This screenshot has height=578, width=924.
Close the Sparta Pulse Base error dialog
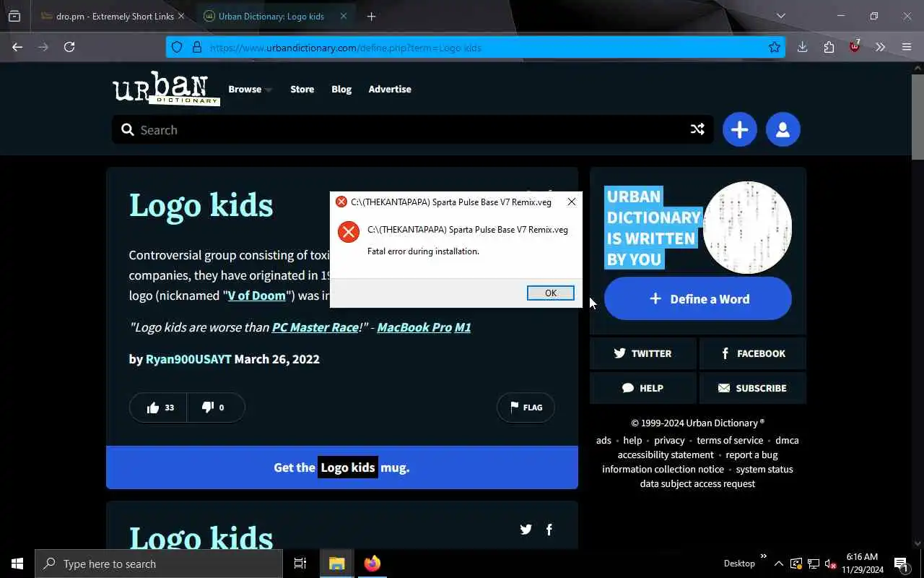point(572,202)
